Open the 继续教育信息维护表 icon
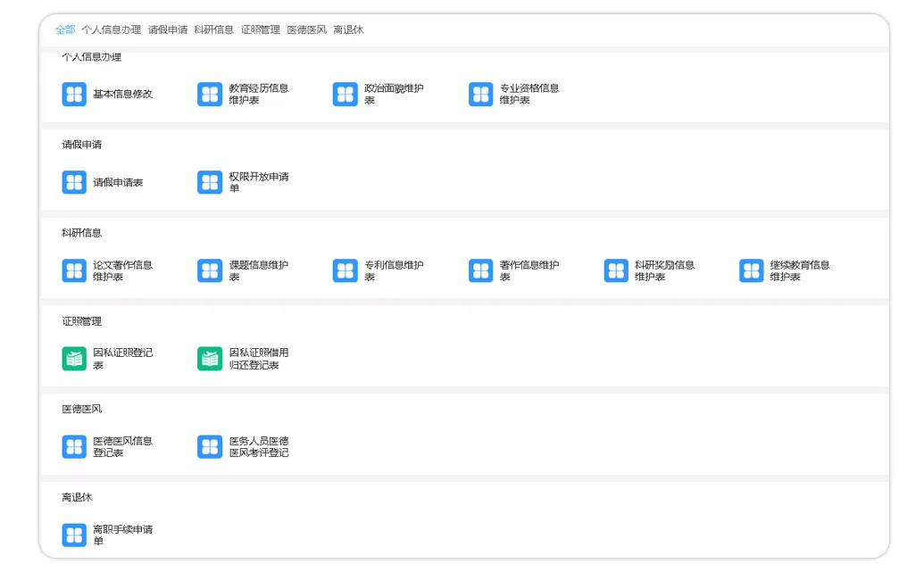Image resolution: width=924 pixels, height=581 pixels. click(x=752, y=270)
